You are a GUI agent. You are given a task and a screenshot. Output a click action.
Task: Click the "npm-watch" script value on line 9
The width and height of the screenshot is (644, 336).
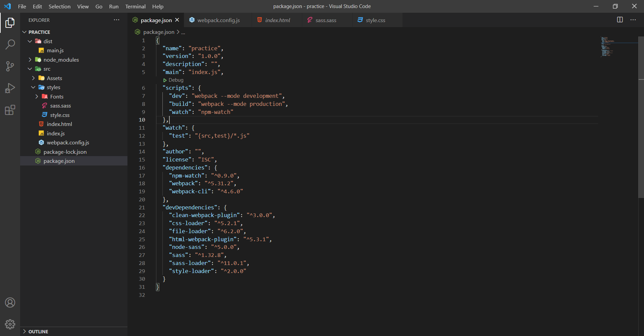click(215, 112)
